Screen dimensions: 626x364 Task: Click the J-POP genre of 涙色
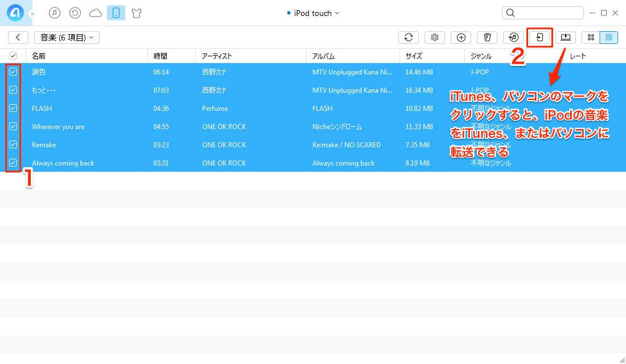[480, 72]
